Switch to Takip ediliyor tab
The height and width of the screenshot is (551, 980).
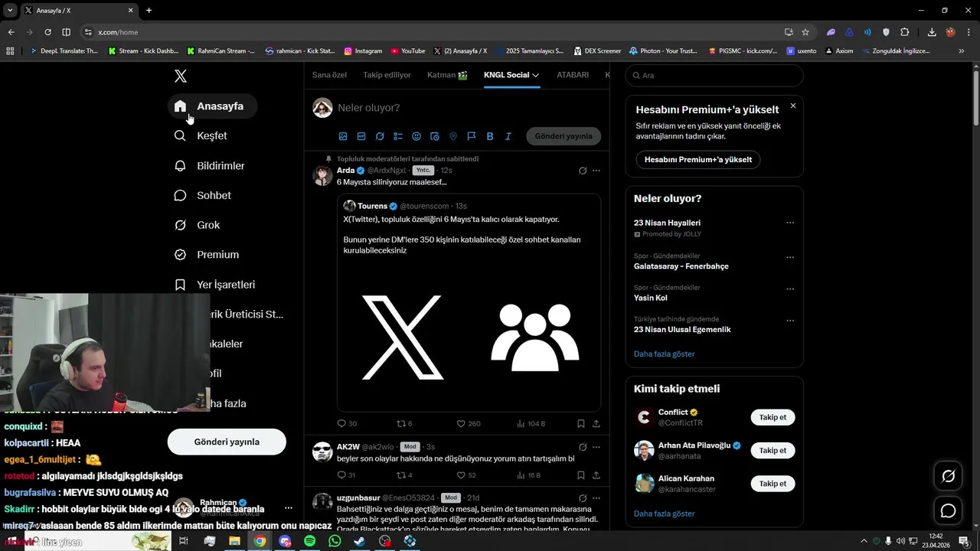387,75
